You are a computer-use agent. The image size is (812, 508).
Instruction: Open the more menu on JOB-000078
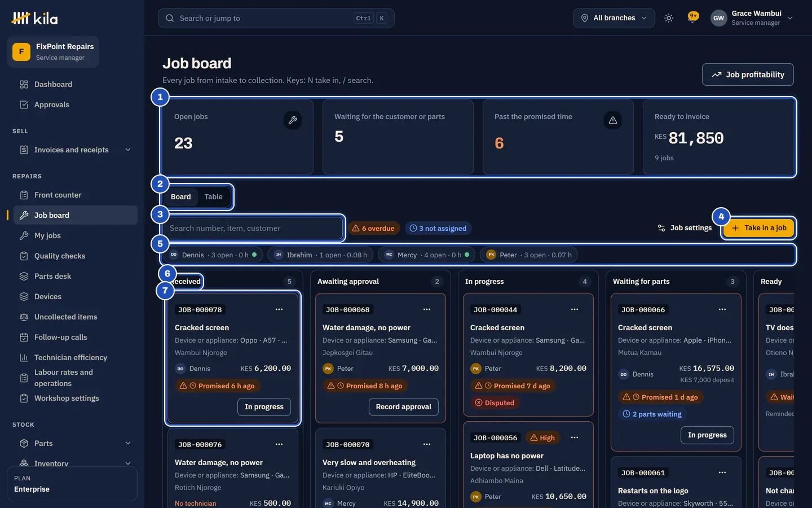tap(279, 309)
